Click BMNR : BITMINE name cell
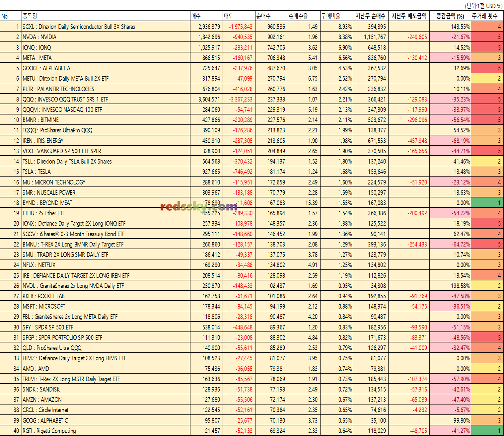The image size is (504, 436). pos(106,120)
